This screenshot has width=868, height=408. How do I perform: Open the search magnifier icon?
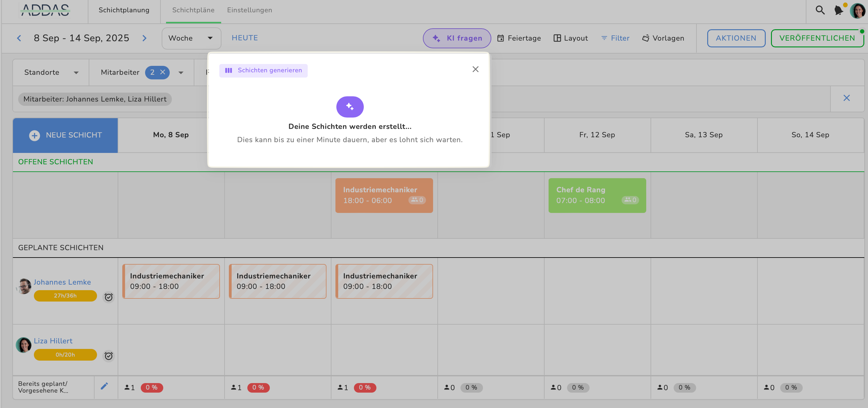coord(820,10)
